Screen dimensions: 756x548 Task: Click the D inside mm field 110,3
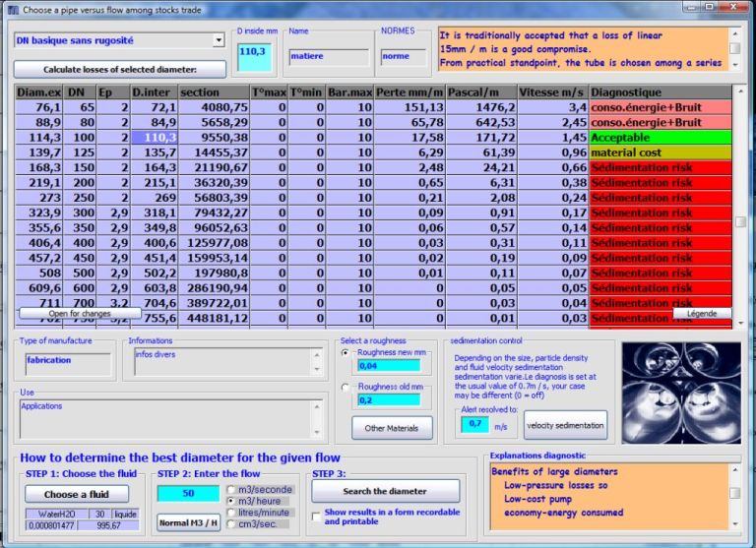click(x=255, y=57)
